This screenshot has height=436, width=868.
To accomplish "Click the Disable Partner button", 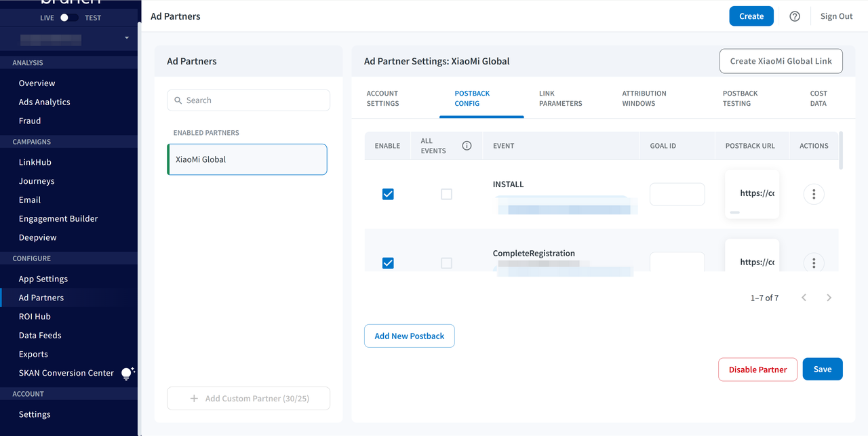I will tap(757, 370).
